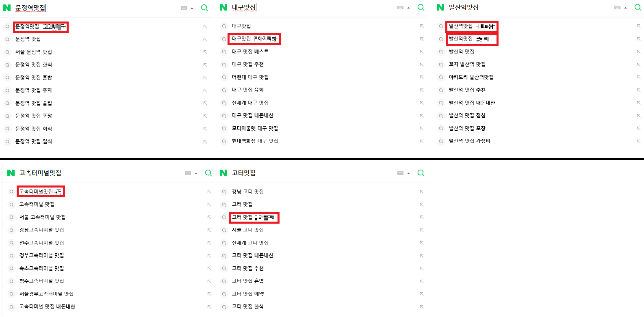Open keyboard icon in 고속터미널맛집 search bar

click(x=188, y=173)
